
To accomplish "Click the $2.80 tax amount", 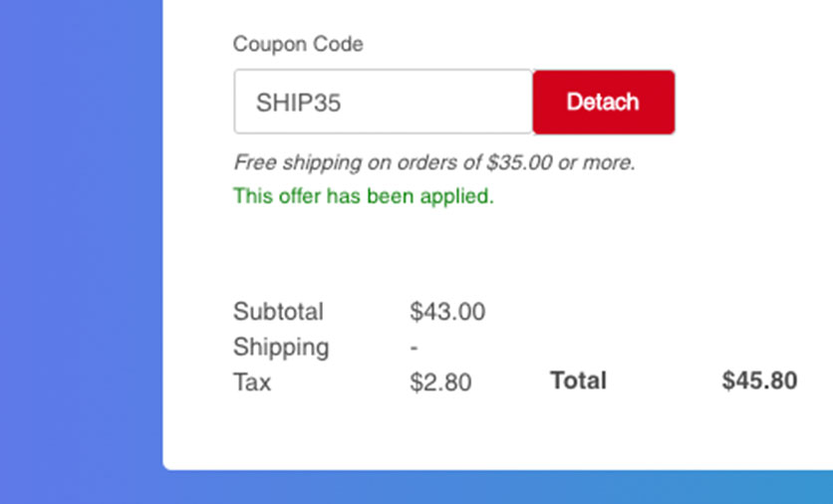I will coord(440,382).
